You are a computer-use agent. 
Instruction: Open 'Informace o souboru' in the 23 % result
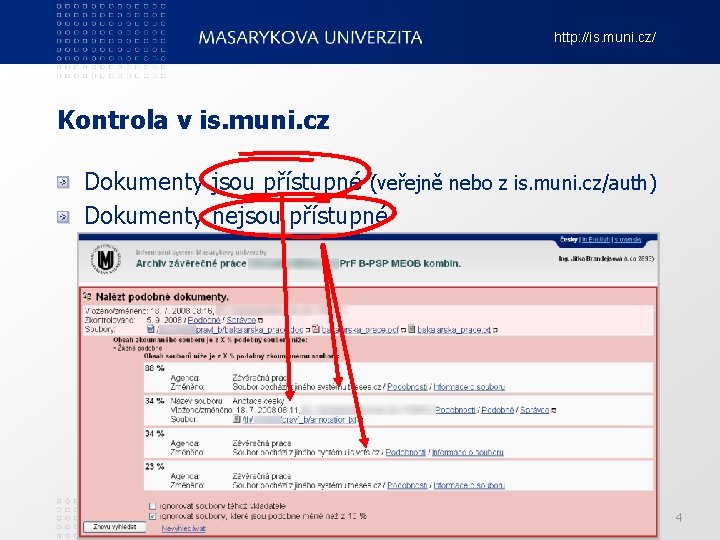[469, 485]
